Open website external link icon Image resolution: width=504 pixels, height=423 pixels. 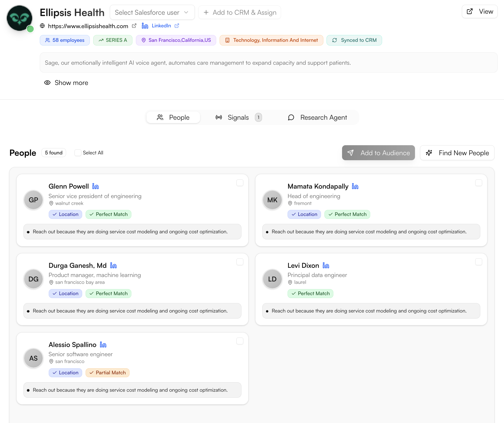click(134, 26)
